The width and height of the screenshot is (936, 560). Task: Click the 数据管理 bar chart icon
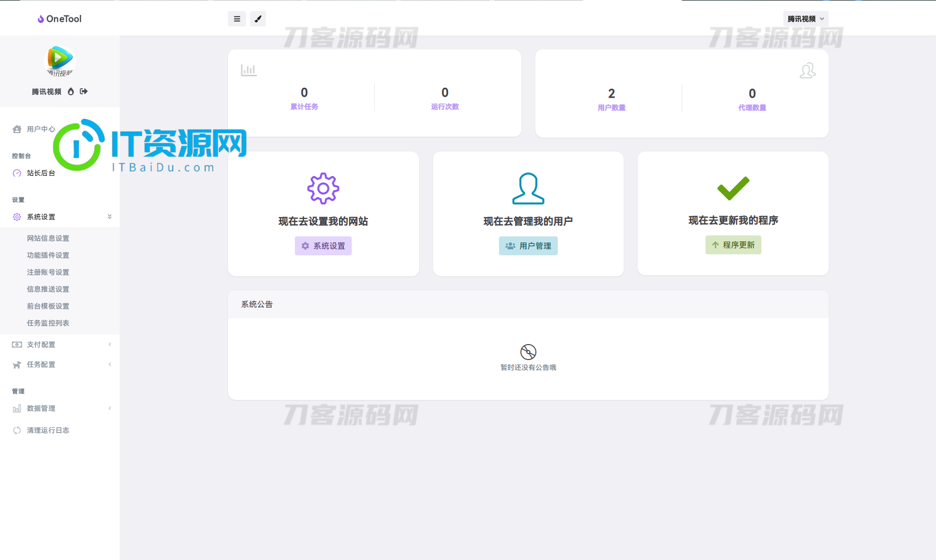coord(17,408)
